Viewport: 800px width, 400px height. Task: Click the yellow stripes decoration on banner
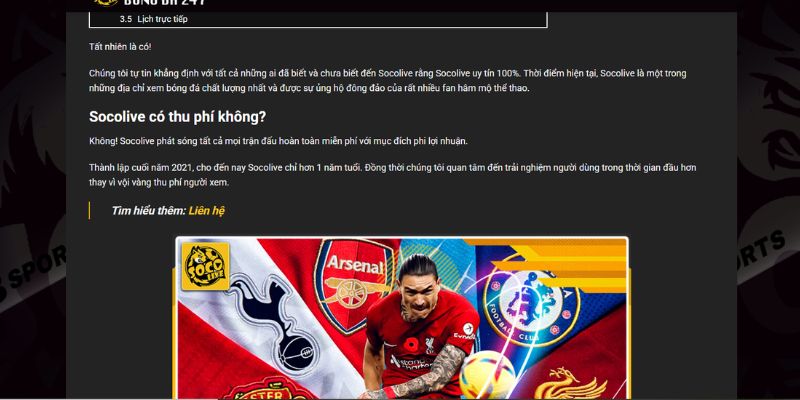pos(560,264)
